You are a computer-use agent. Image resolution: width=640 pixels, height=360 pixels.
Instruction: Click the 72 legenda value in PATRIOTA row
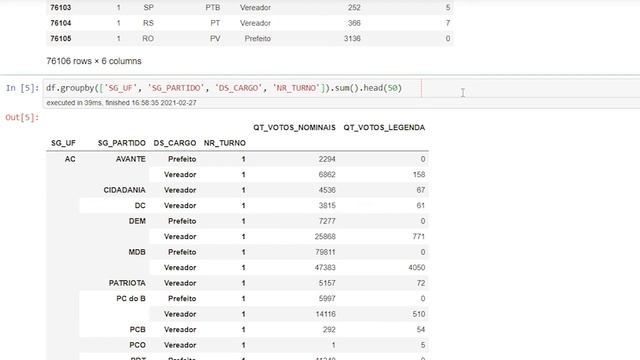click(421, 283)
